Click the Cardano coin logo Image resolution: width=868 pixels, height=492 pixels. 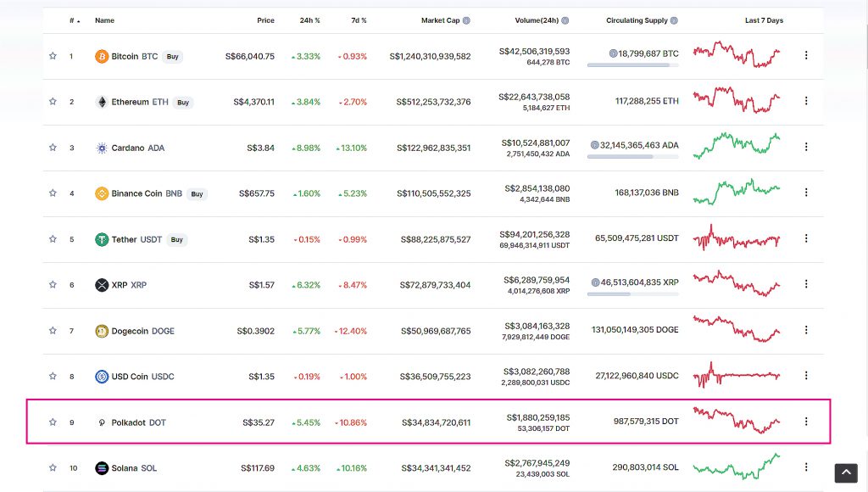pos(102,148)
